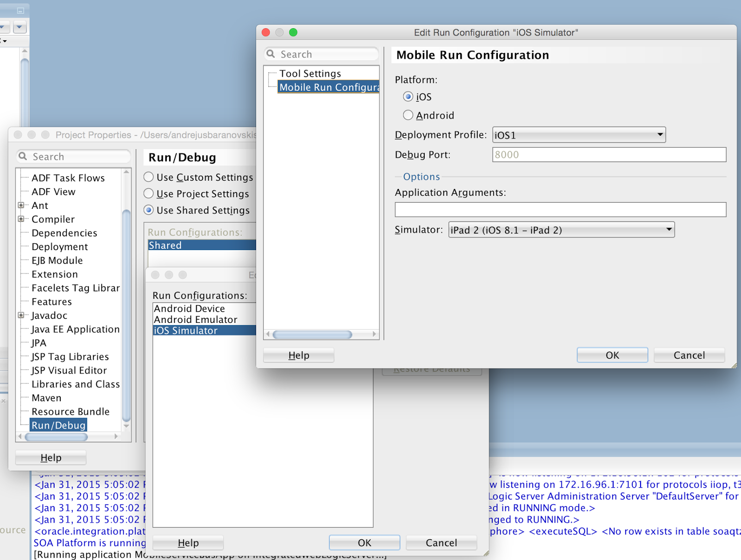Select ADF View in properties tree
741x560 pixels.
coord(53,192)
